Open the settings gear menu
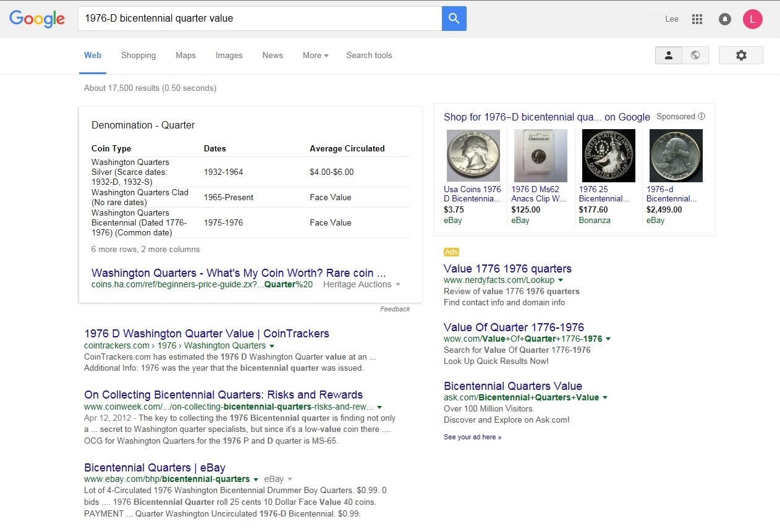 pos(741,55)
